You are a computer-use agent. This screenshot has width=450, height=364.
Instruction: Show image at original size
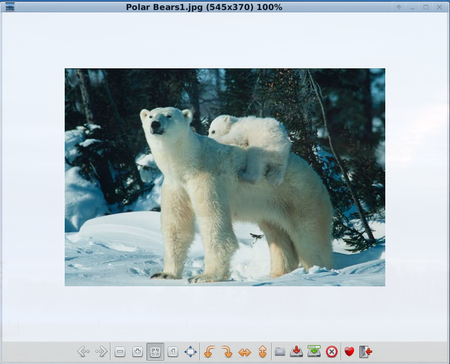pos(173,352)
